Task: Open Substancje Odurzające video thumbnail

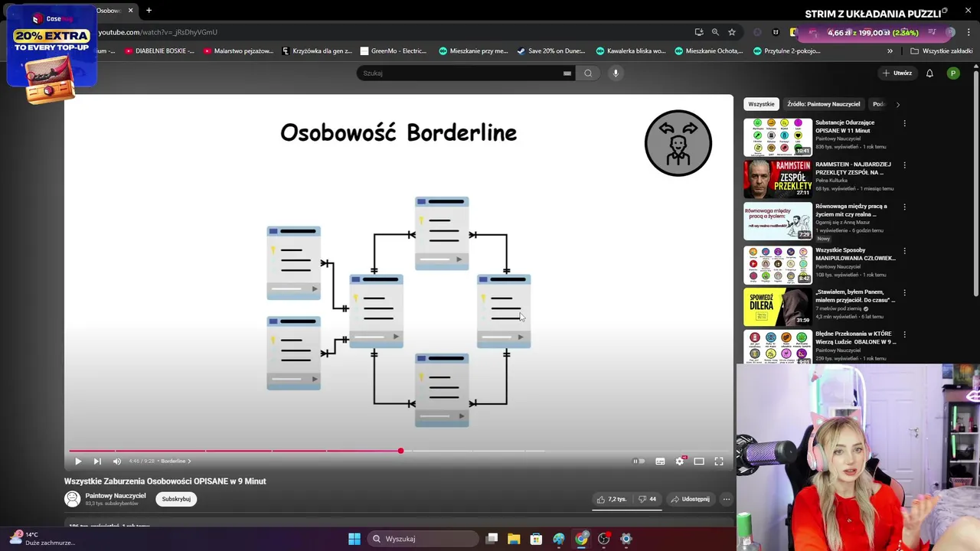Action: point(778,137)
